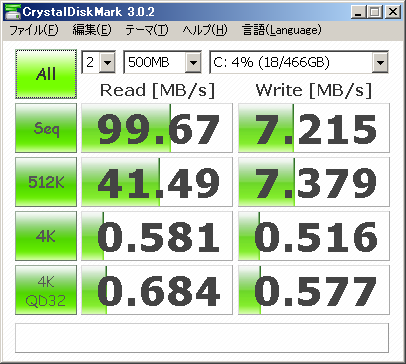This screenshot has height=364, width=406.
Task: Open the ヘルプ(H) menu
Action: [205, 30]
